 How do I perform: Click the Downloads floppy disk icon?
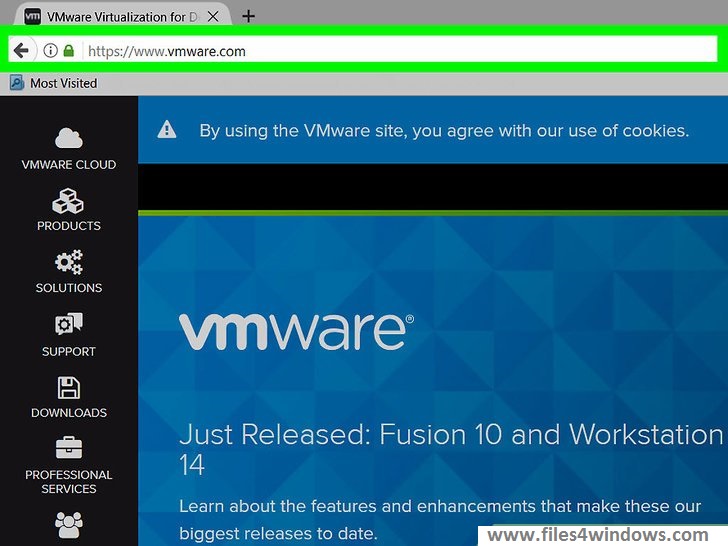coord(69,388)
